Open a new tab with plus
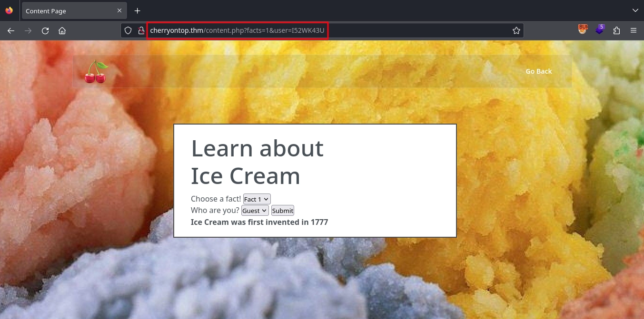 pos(137,10)
